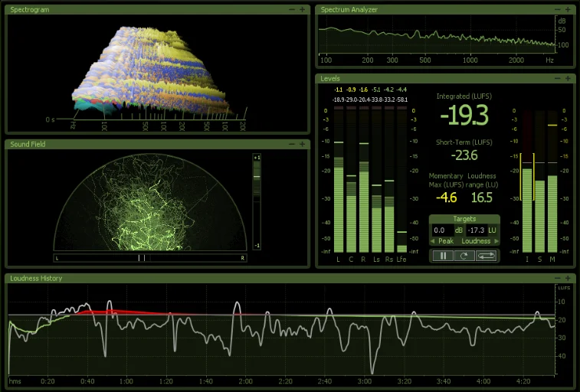Click the Loudness label under Targets
The width and height of the screenshot is (580, 392).
(476, 241)
